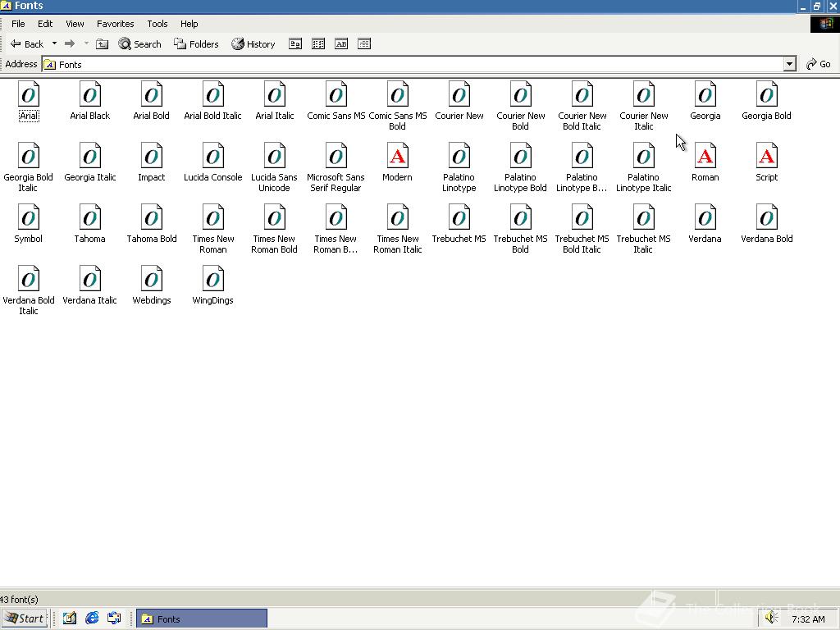Select the Arial Black font icon
Viewport: 840px width, 630px height.
(x=90, y=94)
